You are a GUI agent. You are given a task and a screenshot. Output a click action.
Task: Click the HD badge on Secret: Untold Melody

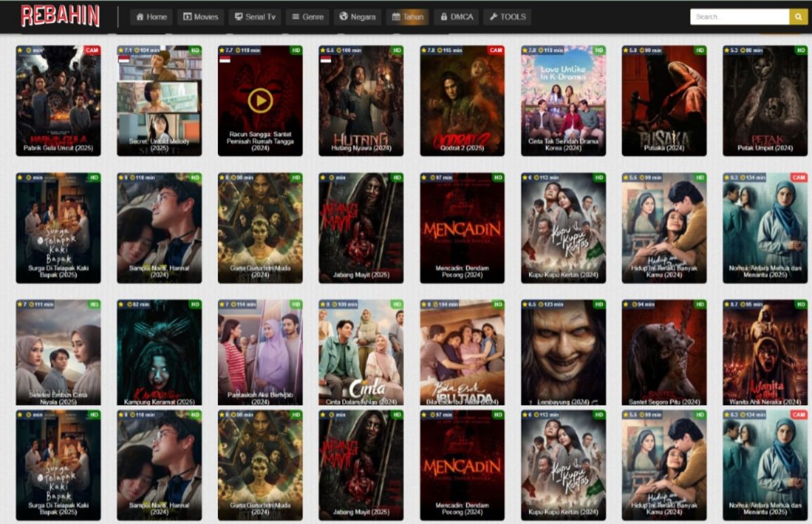coord(196,50)
